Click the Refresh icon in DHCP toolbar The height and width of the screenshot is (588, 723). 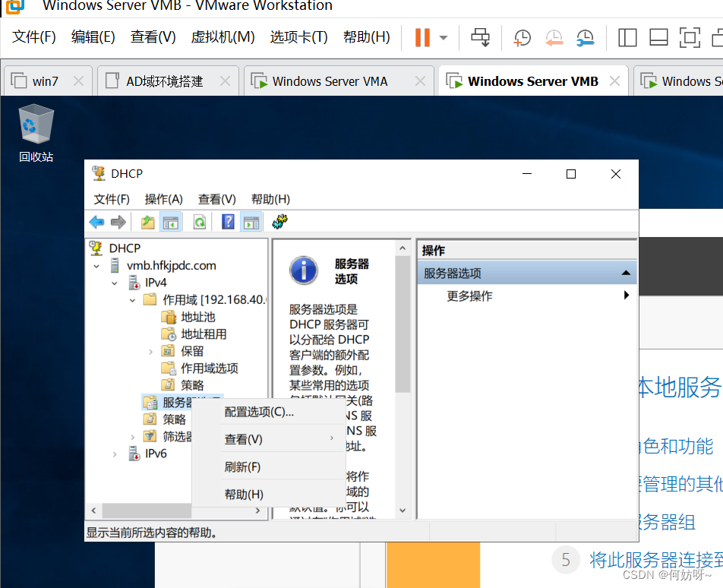click(199, 222)
